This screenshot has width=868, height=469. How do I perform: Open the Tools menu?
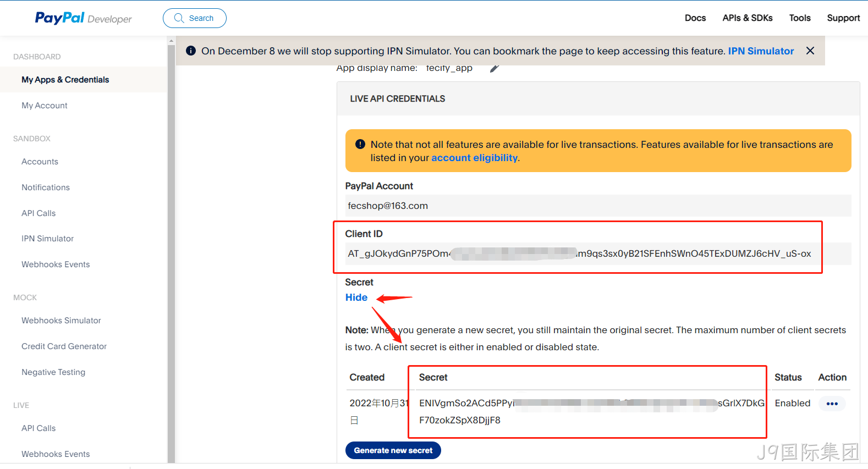(800, 18)
